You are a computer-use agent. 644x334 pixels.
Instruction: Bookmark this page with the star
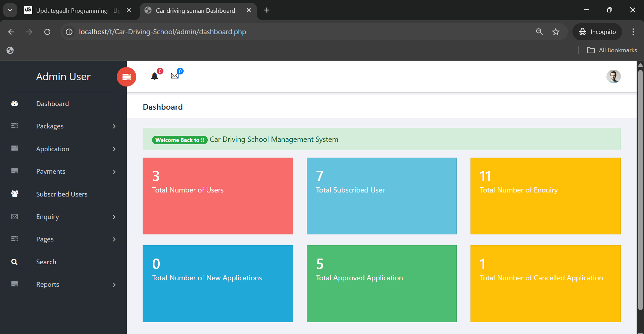(x=556, y=32)
